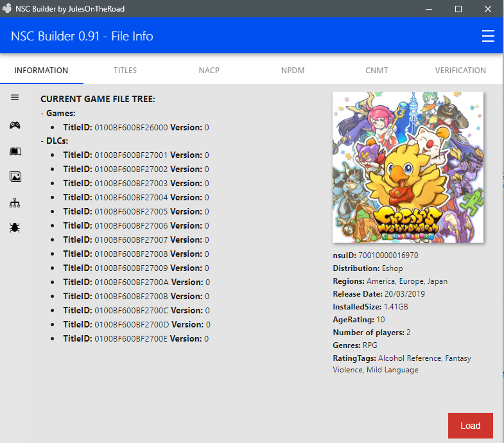The height and width of the screenshot is (443, 504).
Task: Select the picture image icon in sidebar
Action: 15,177
